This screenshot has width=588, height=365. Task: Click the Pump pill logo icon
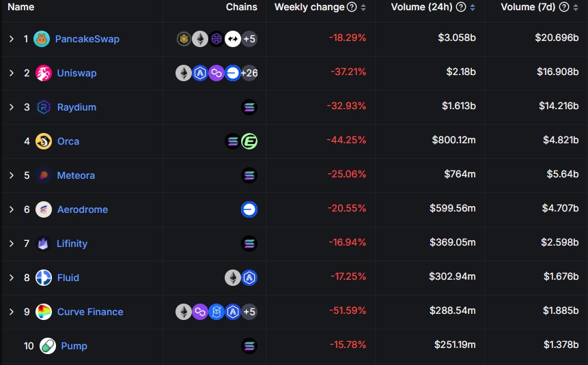pyautogui.click(x=48, y=346)
